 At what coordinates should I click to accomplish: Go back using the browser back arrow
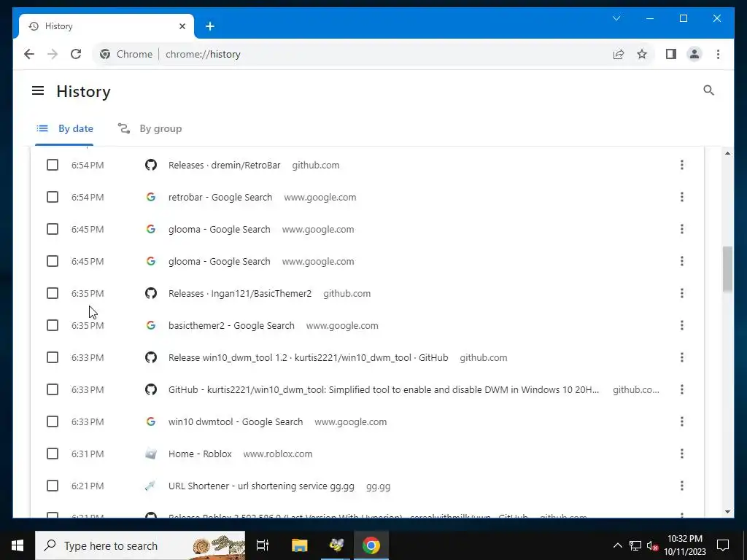pos(29,54)
